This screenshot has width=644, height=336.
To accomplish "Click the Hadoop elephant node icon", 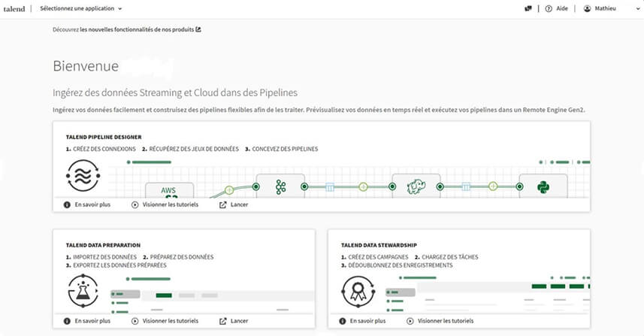I will pos(412,186).
